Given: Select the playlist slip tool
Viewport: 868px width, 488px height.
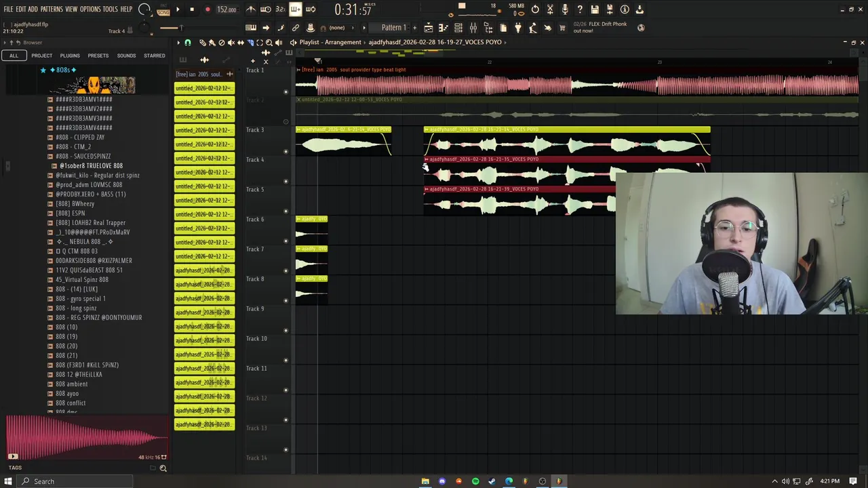Looking at the screenshot, I should click(x=241, y=43).
